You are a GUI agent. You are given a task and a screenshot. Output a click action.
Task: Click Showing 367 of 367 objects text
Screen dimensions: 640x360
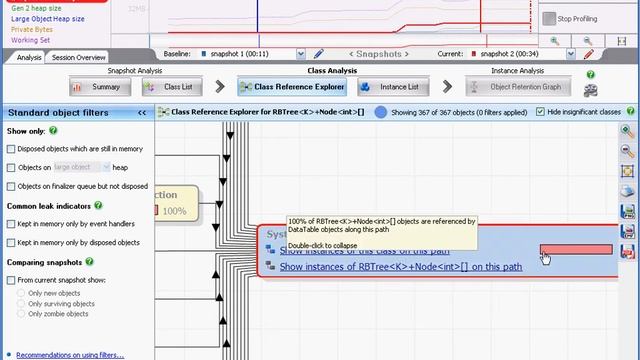point(459,112)
